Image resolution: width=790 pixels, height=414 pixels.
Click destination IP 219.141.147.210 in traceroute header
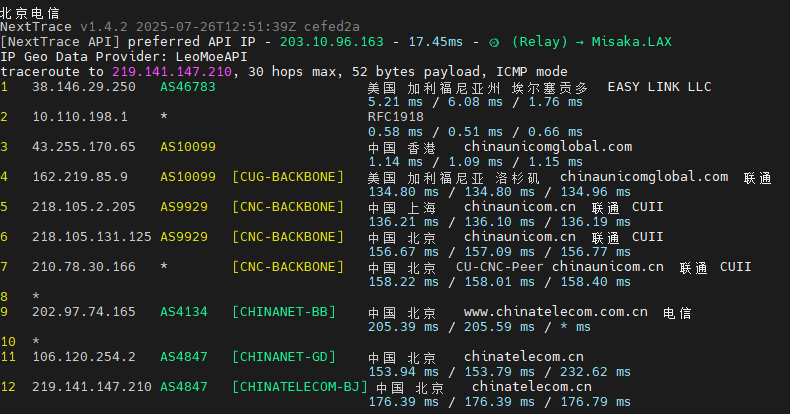pos(172,72)
